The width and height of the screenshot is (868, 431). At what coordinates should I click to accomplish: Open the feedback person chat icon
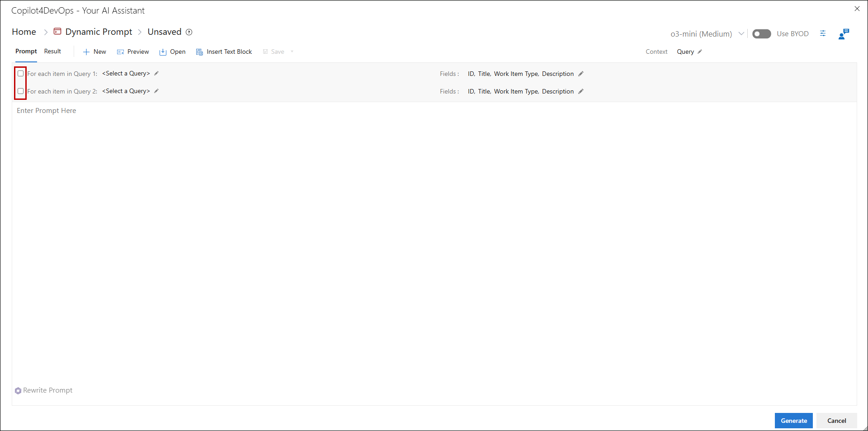pos(844,34)
